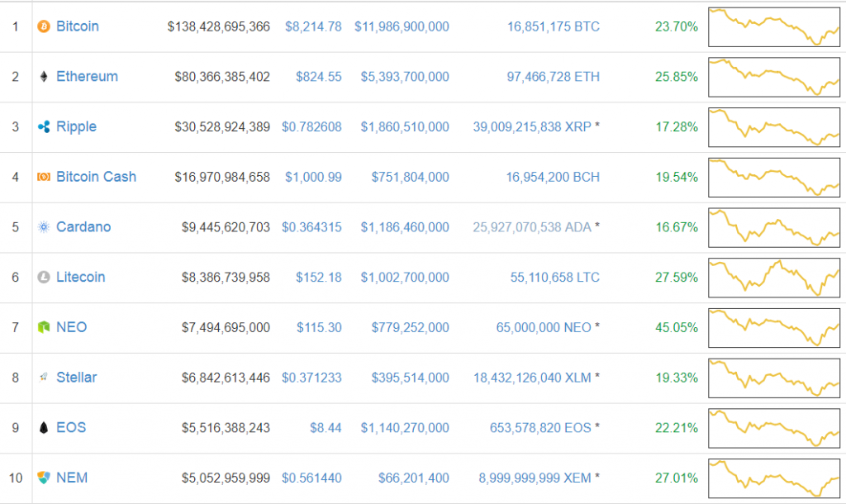The image size is (846, 504).
Task: Click NEM price $0.561440
Action: pos(311,478)
